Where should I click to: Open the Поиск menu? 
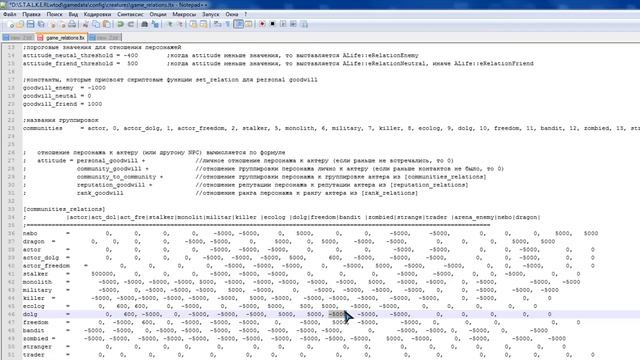54,14
